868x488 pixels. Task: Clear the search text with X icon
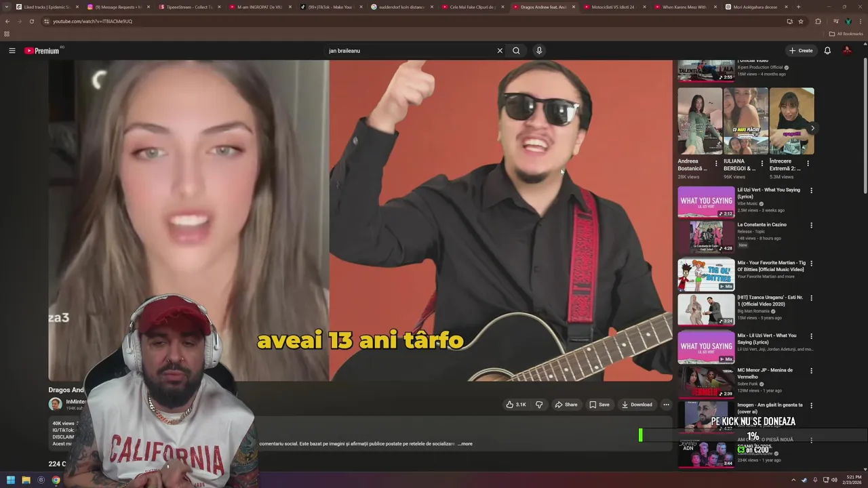(x=500, y=51)
